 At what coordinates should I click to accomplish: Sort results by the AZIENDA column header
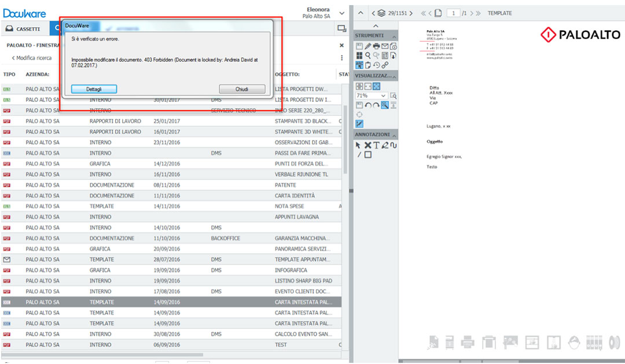(x=38, y=75)
